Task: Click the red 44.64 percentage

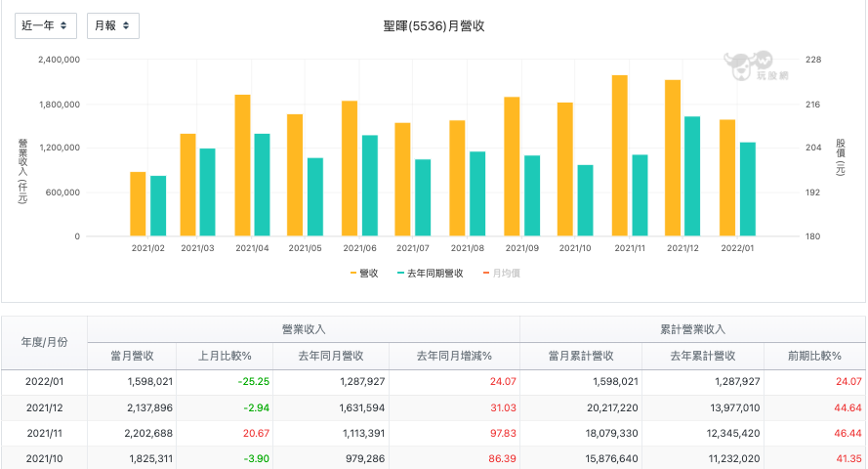Action: (848, 407)
